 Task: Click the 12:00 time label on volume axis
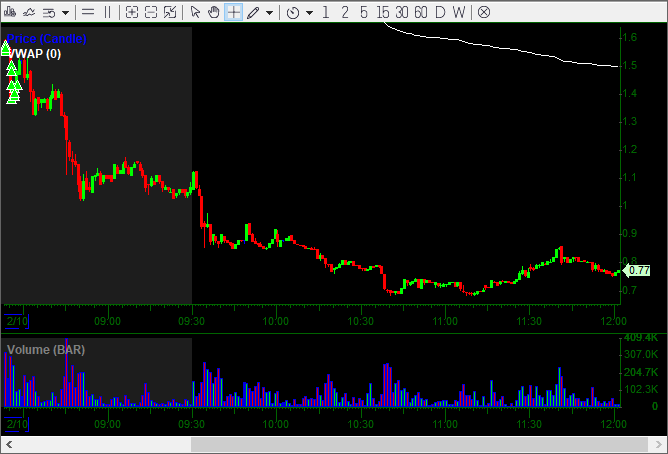click(613, 424)
